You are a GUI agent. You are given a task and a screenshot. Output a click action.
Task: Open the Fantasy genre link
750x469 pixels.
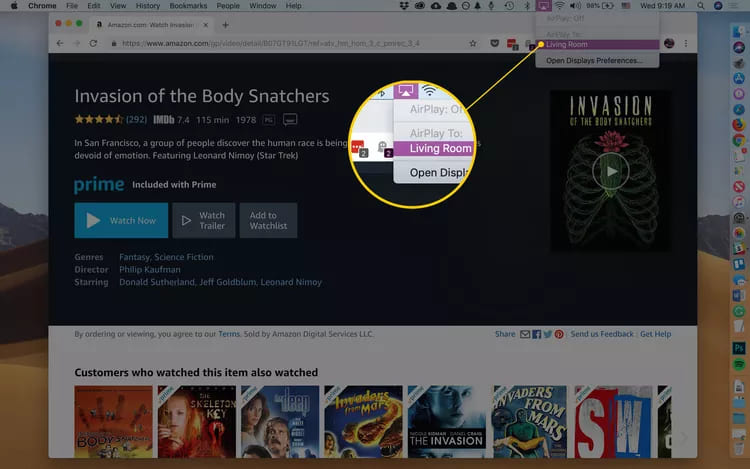point(134,257)
